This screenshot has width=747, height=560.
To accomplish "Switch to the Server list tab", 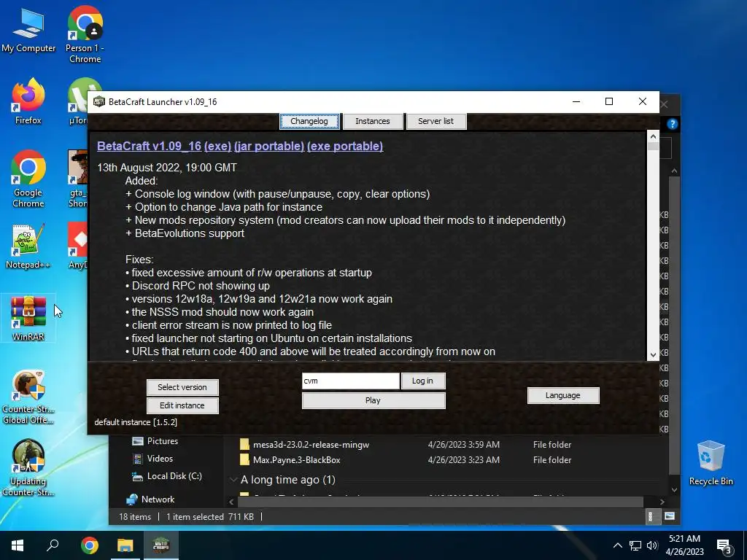I will click(x=436, y=122).
